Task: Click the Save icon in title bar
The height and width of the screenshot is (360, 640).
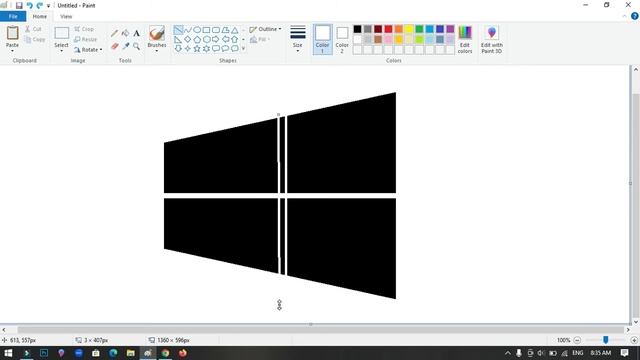Action: tap(19, 5)
